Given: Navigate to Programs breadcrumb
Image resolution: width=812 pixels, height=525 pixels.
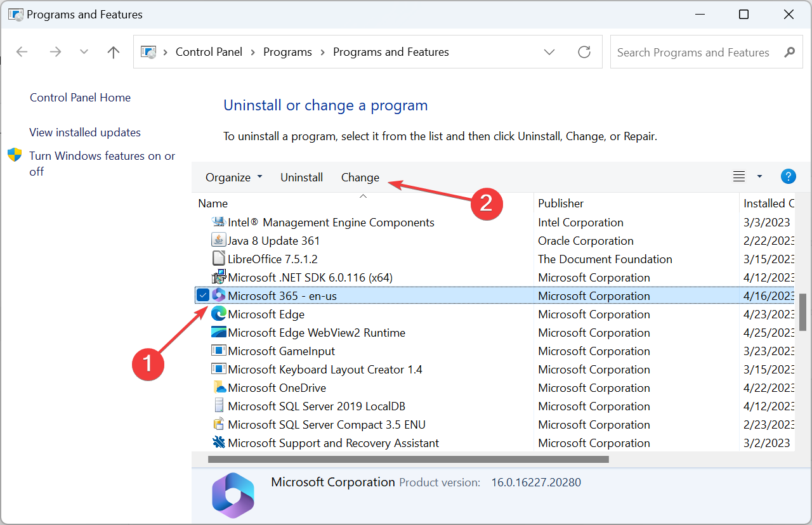Looking at the screenshot, I should (x=287, y=52).
